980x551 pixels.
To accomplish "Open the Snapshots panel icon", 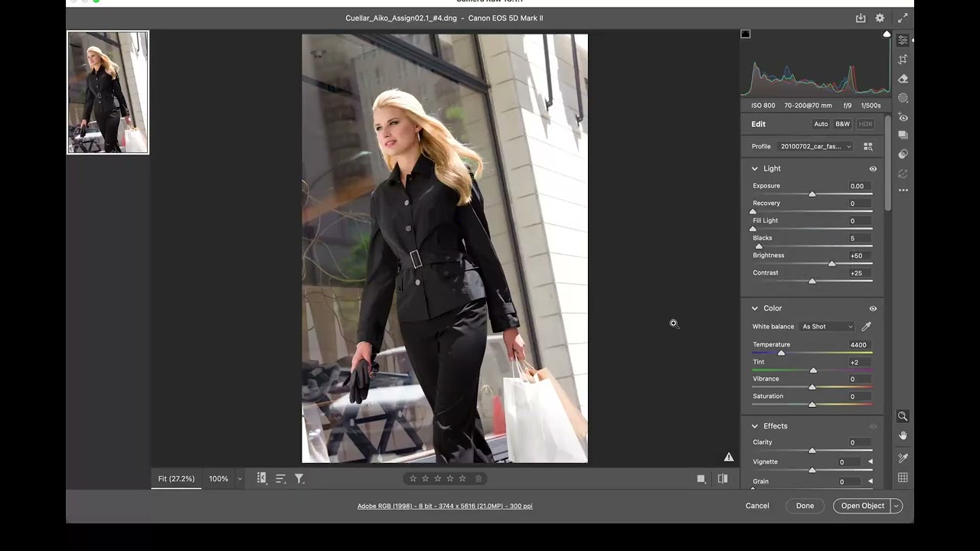I will pos(903,135).
